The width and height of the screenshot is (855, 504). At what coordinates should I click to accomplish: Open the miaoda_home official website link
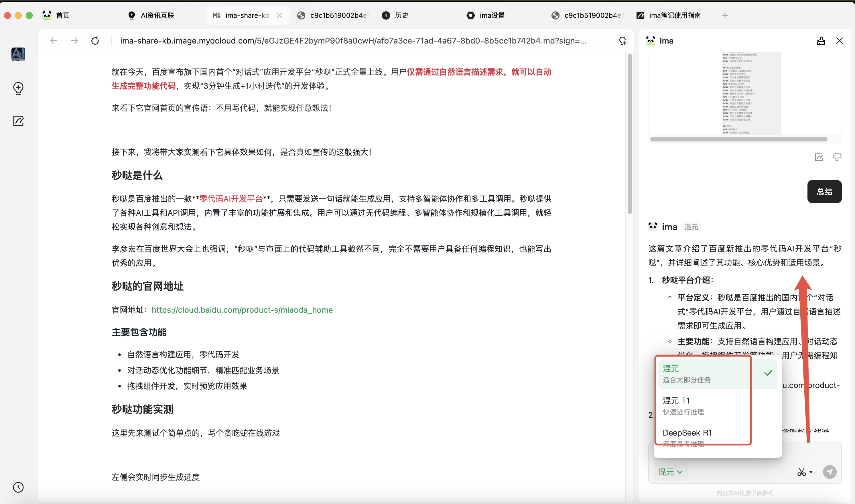tap(242, 310)
